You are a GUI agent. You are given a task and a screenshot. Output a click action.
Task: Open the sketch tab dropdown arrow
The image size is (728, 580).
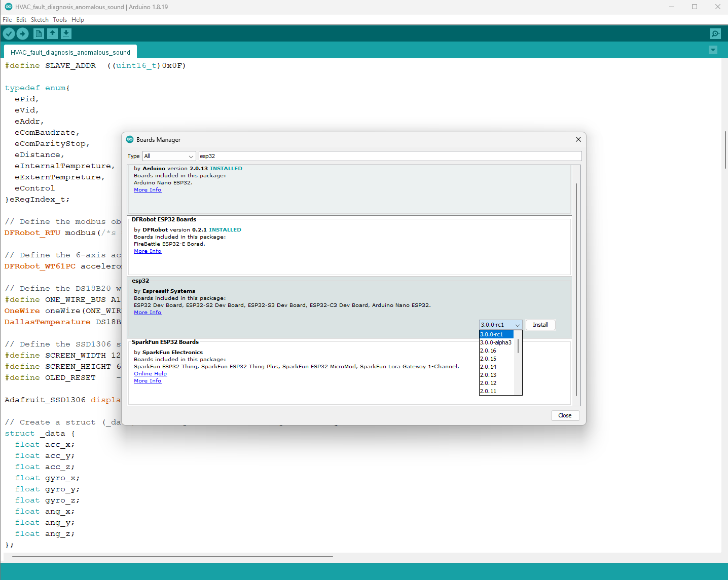click(713, 50)
